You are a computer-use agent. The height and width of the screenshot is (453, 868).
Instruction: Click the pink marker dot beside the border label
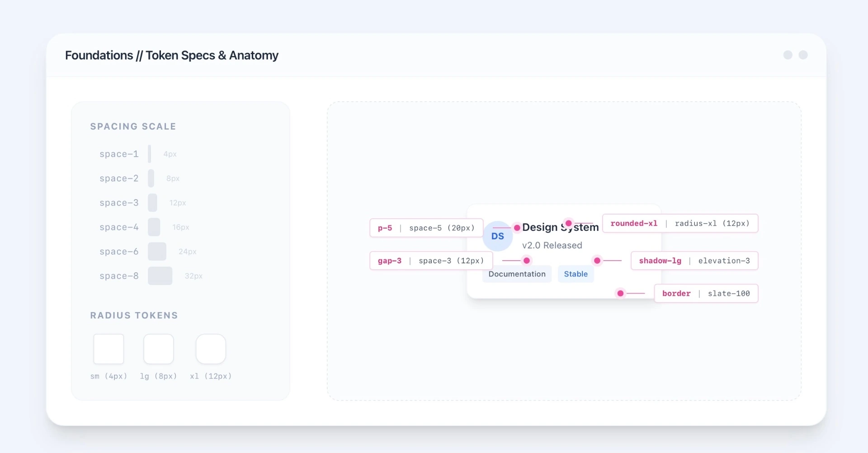pos(620,294)
